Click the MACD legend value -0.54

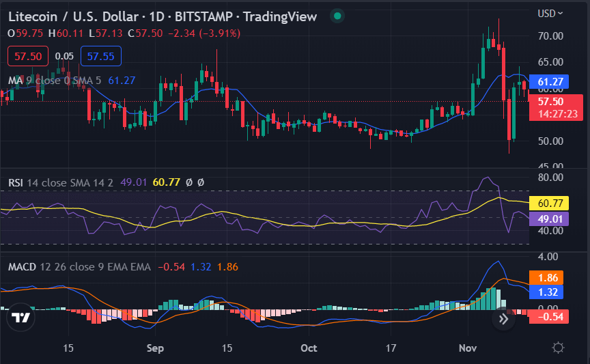coord(171,267)
